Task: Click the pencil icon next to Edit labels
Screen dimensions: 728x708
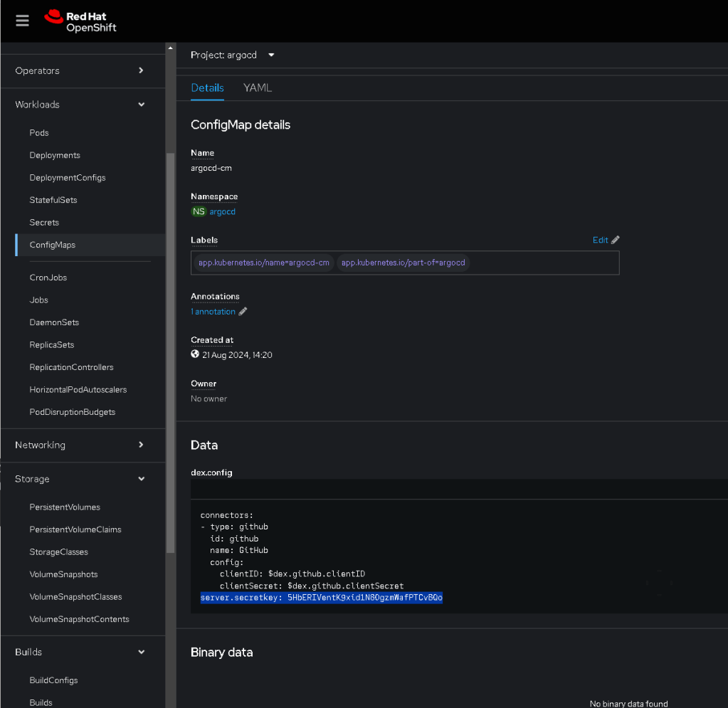Action: (x=615, y=240)
